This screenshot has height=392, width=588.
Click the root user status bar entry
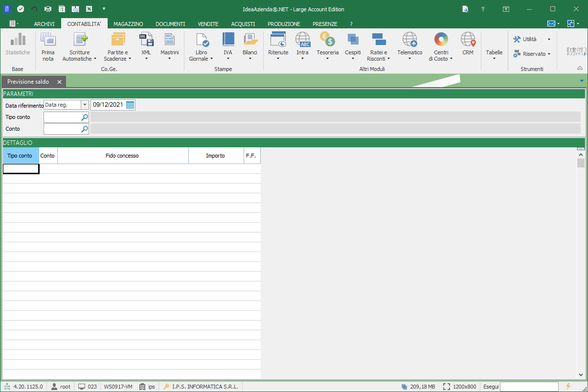pos(61,387)
